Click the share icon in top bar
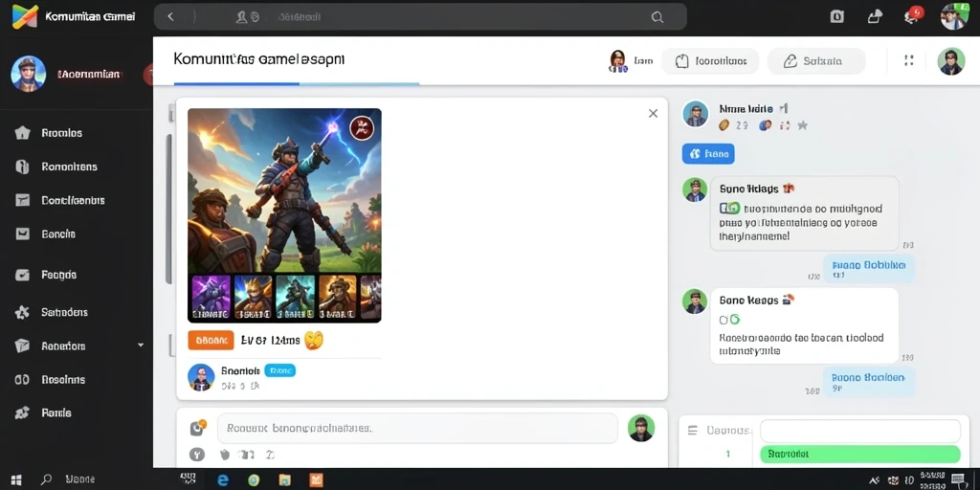Screen dimensions: 980x490 point(875,17)
